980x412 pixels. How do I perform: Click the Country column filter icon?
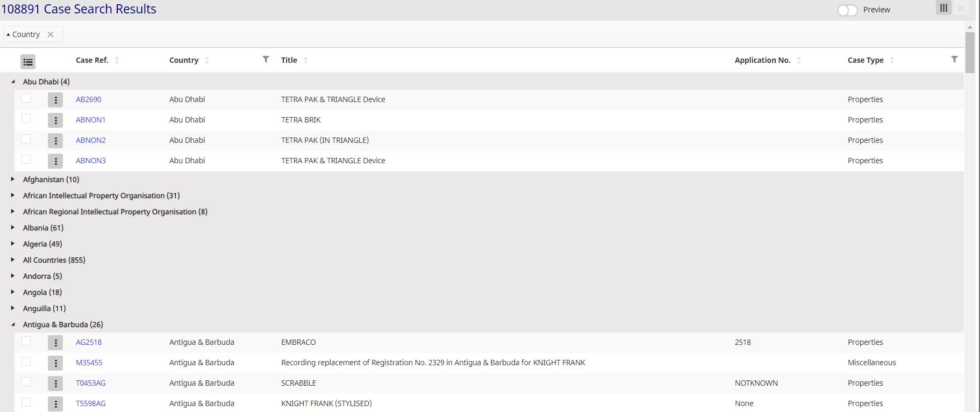266,60
